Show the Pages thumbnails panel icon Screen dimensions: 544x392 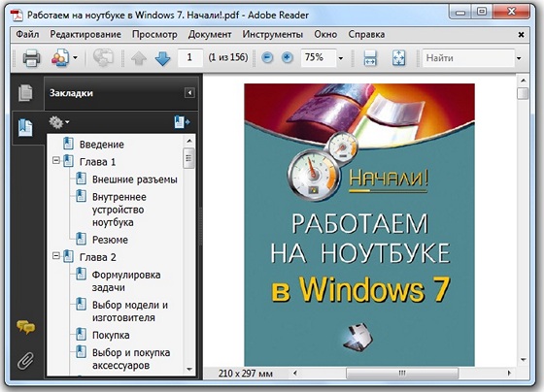[25, 93]
